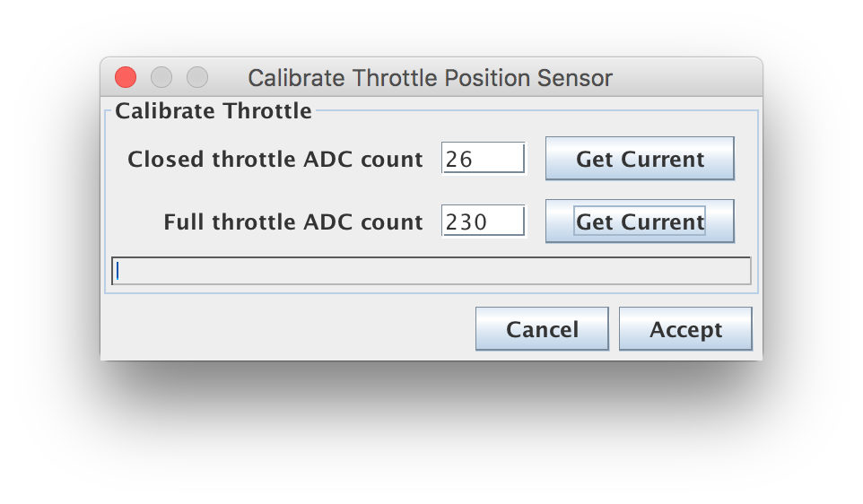Screen dimensions: 863x504
Task: Close the dialog with the red button
Action: 126,77
